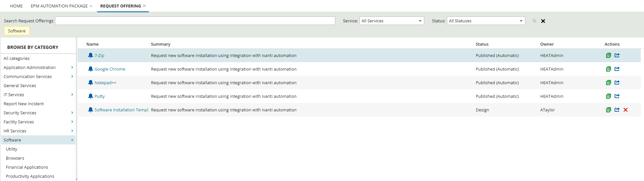Screen dimensions: 644x181
Task: Switch to EPM Automation Package tab
Action: click(59, 6)
